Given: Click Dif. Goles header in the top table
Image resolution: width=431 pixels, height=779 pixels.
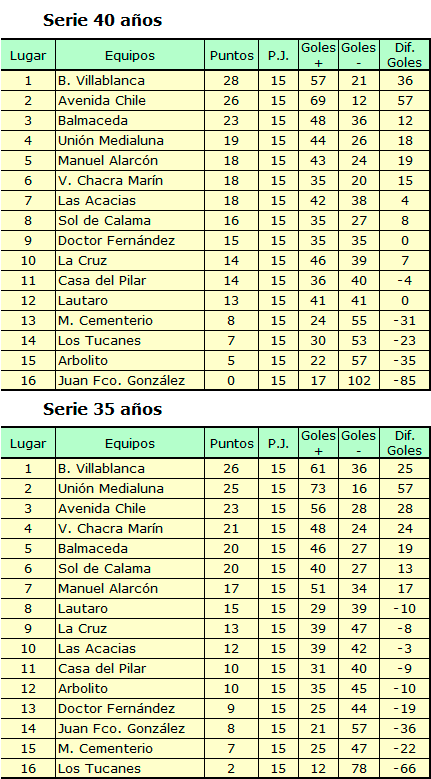Looking at the screenshot, I should (x=405, y=55).
